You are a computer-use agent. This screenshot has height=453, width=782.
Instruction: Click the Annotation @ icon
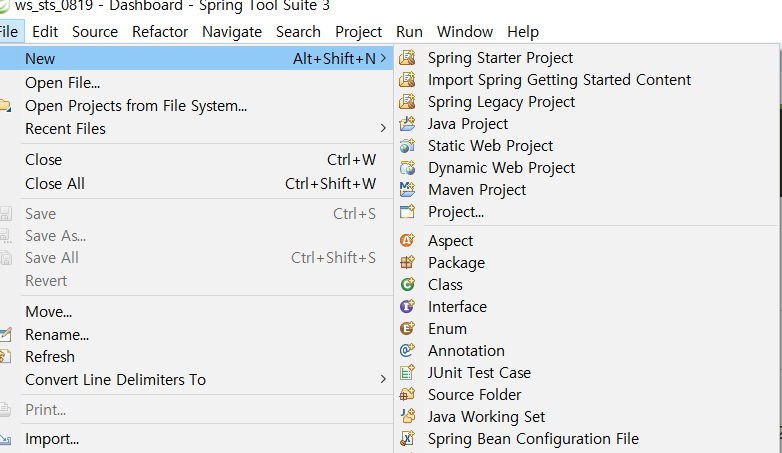(x=407, y=350)
